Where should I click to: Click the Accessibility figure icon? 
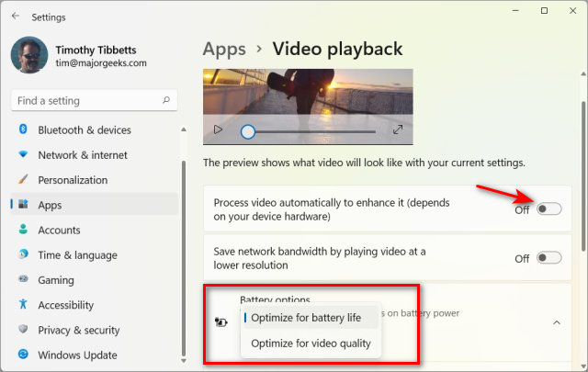(x=23, y=304)
